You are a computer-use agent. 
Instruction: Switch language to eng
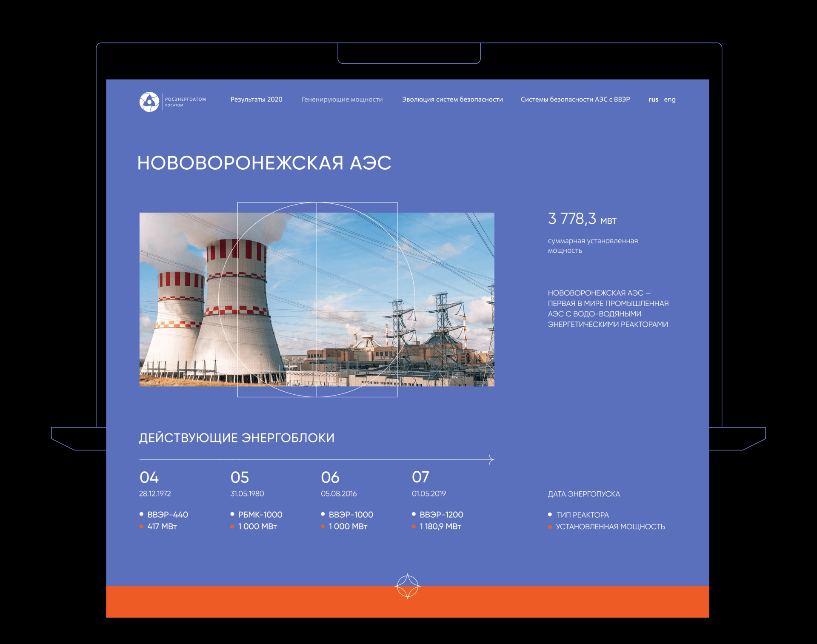tap(669, 100)
